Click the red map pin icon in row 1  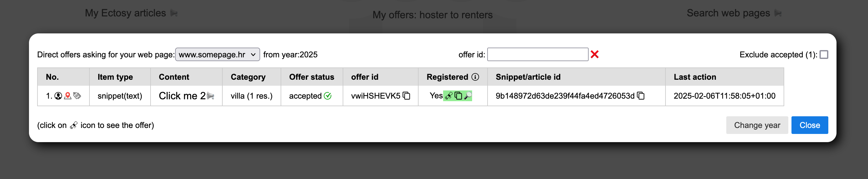tap(68, 96)
